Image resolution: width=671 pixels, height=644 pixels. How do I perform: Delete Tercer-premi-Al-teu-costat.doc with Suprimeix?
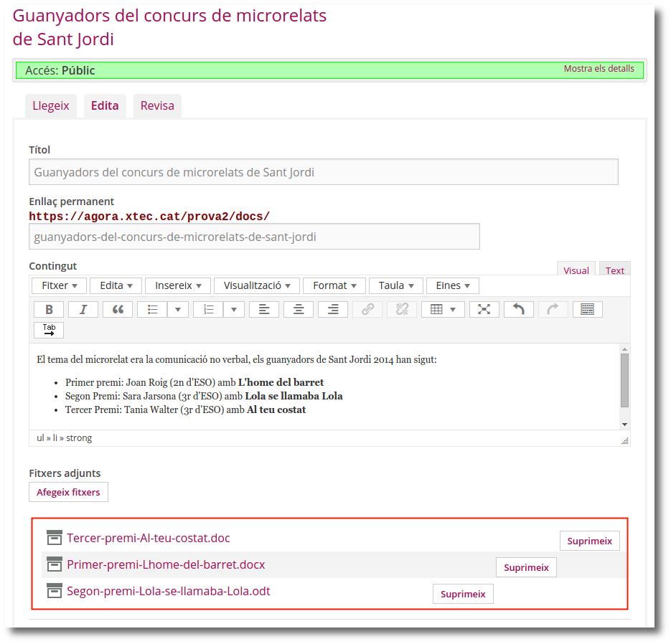[589, 541]
